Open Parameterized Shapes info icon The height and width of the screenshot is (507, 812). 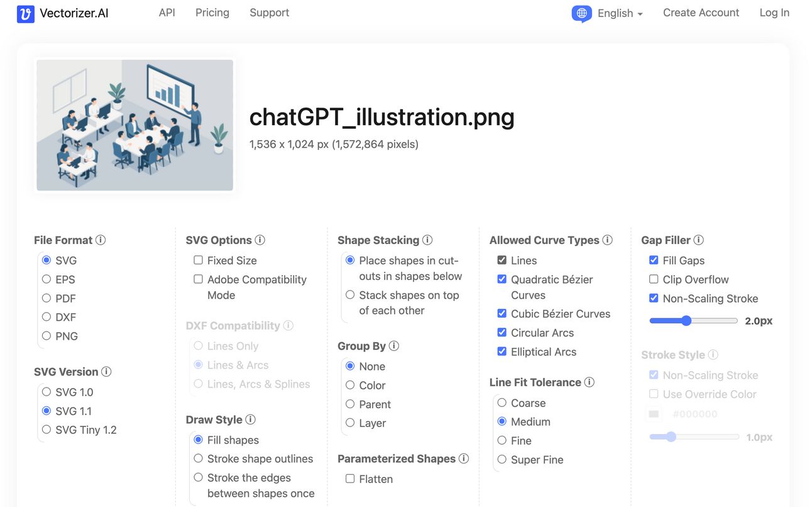(x=464, y=458)
